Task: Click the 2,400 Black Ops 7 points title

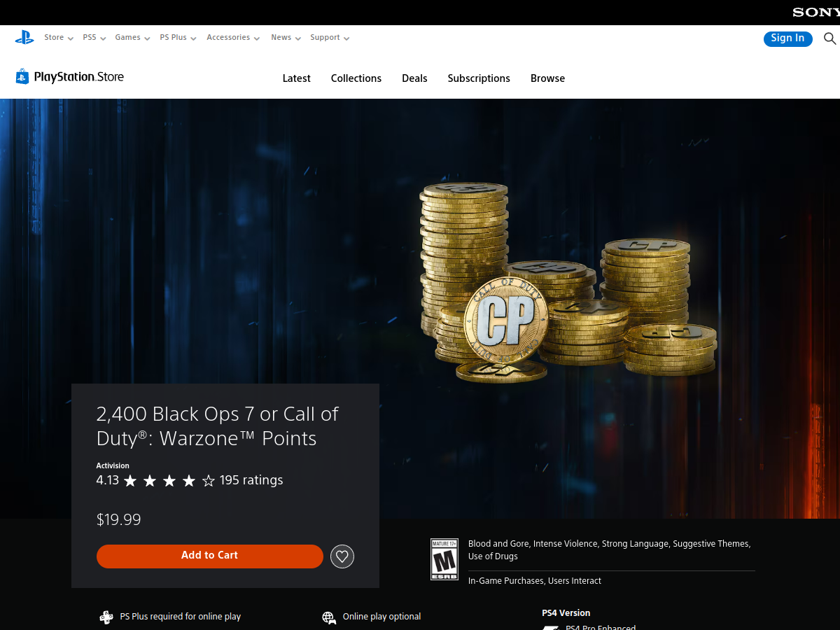Action: coord(218,426)
